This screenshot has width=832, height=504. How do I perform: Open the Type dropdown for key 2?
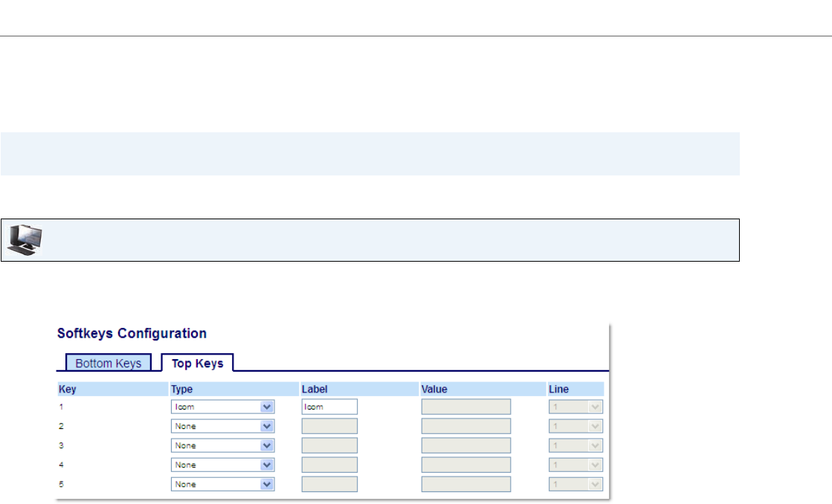222,426
